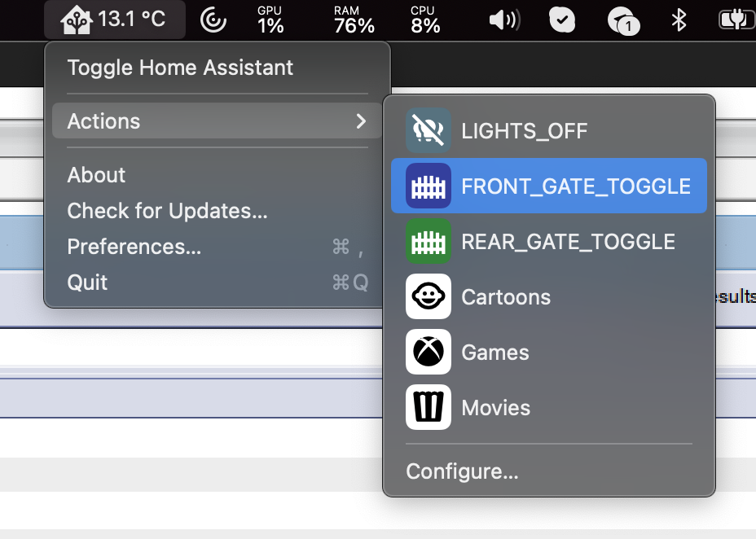Click the blue fence icon for FRONT_GATE_TOGGLE
This screenshot has height=539, width=756.
coord(428,185)
